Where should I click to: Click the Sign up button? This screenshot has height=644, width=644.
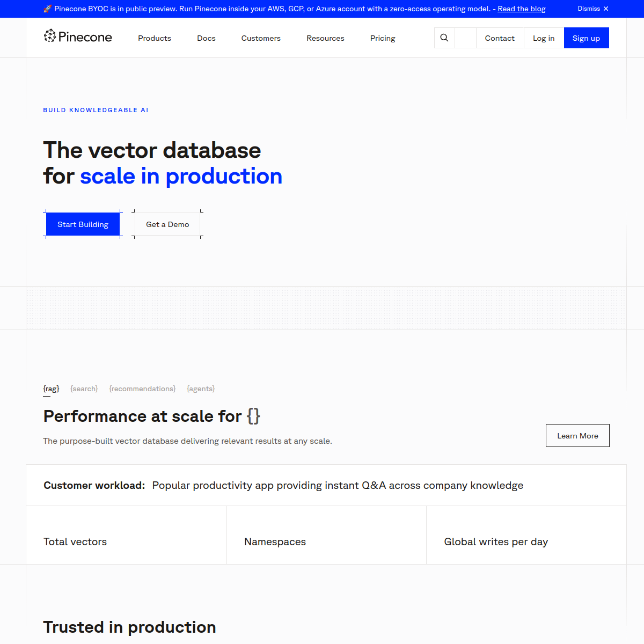[x=586, y=38]
